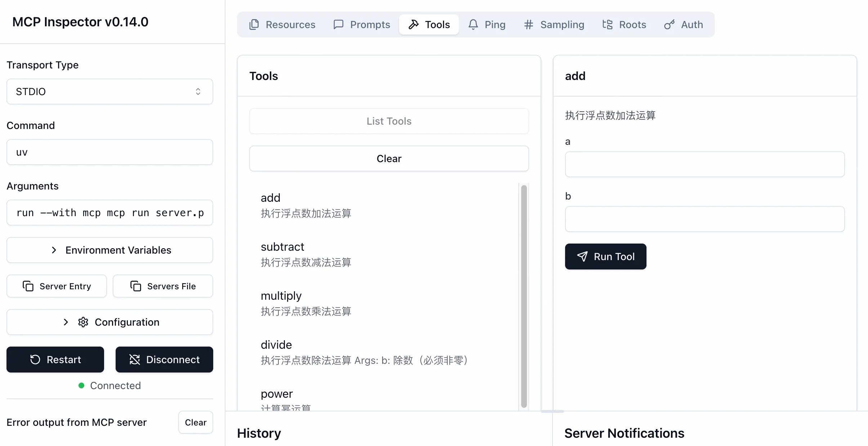
Task: Expand the Configuration chevron
Action: (66, 322)
